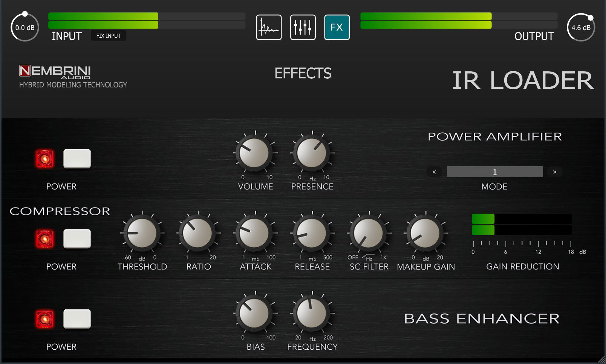Select next power amplifier mode

pyautogui.click(x=554, y=172)
